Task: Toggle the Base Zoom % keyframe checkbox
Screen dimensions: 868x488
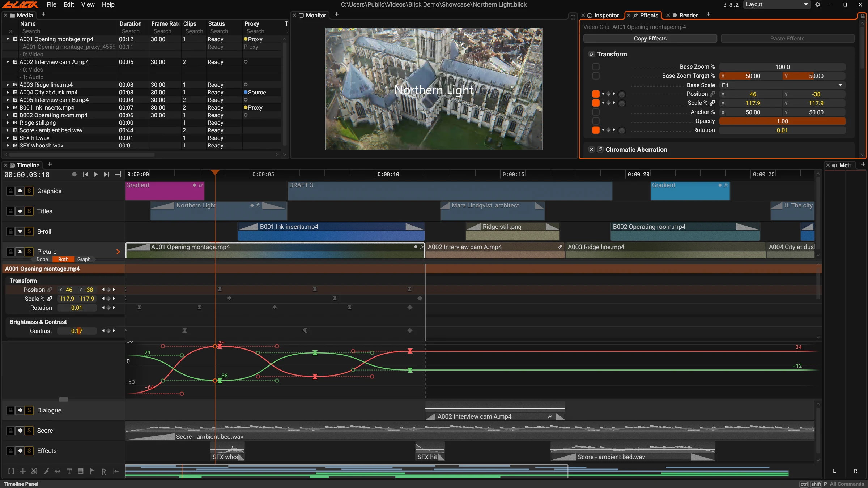Action: 596,67
